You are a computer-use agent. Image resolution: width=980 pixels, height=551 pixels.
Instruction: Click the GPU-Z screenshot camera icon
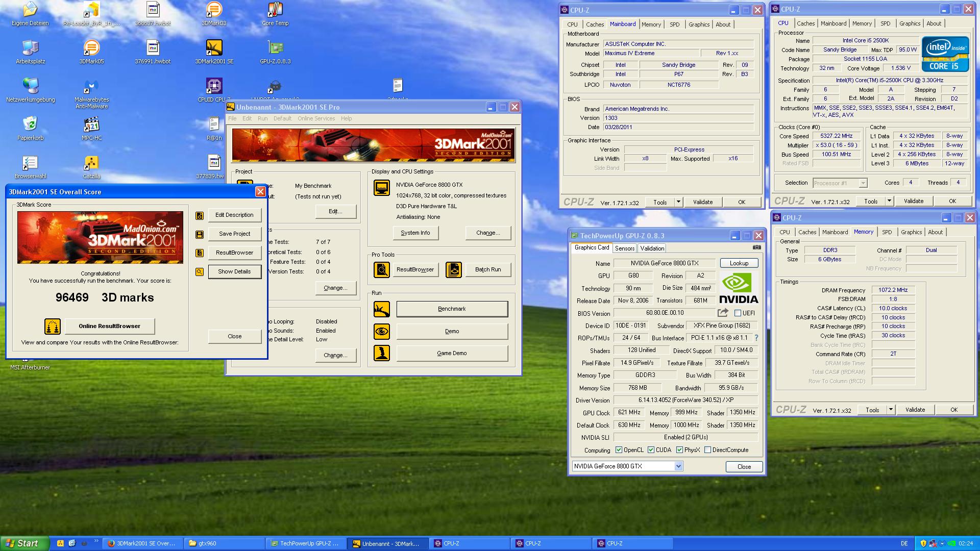756,247
